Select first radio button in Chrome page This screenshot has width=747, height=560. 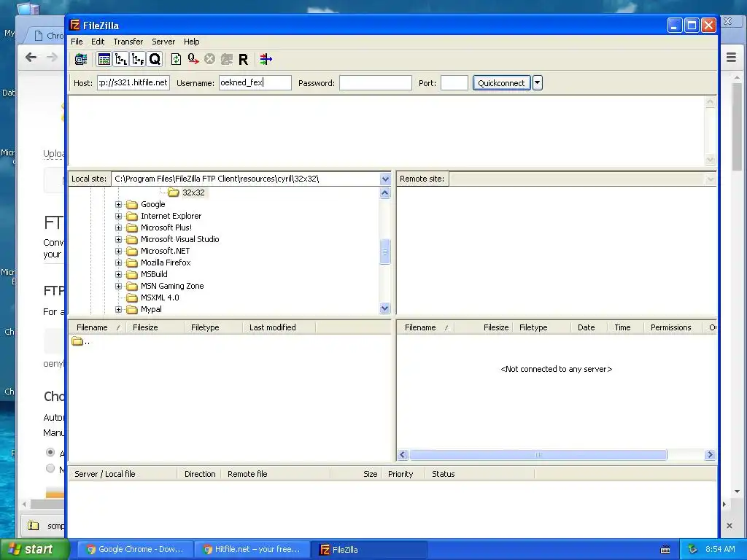(50, 451)
